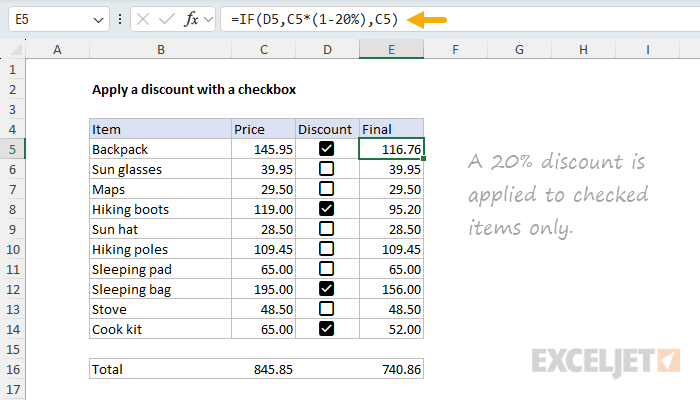The height and width of the screenshot is (400, 700).
Task: Click the price cell 195.00
Action: pos(263,289)
